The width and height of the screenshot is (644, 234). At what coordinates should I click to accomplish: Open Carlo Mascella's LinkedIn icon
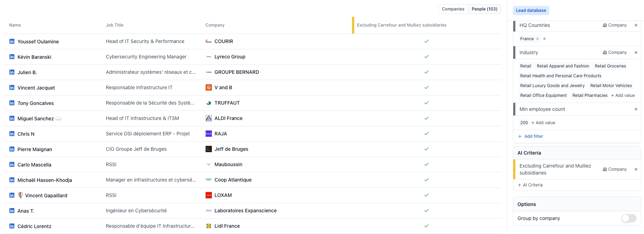(12, 164)
